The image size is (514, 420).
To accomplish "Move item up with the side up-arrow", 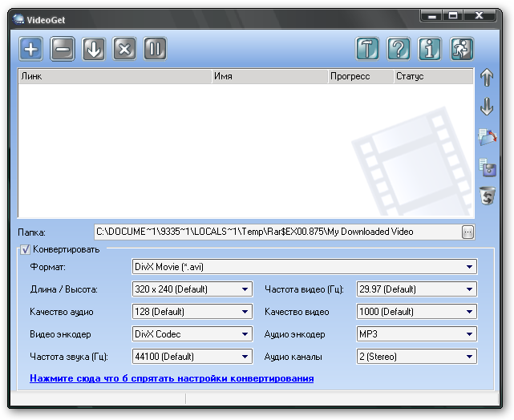I will [487, 78].
